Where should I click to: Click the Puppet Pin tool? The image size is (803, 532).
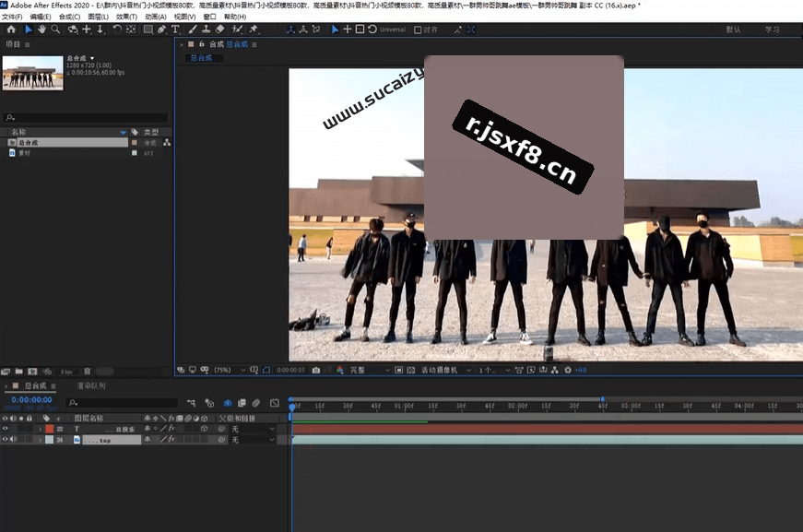coord(254,30)
